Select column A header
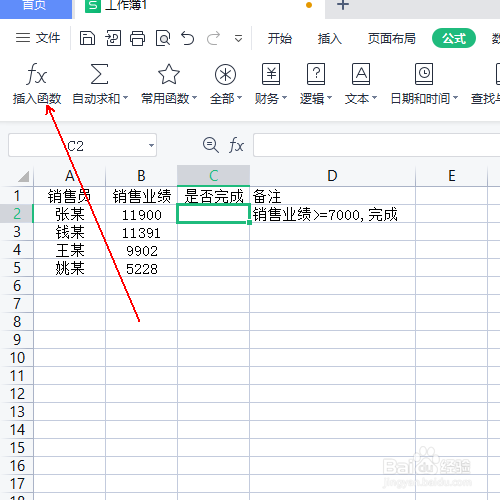500x500 pixels. point(70,175)
